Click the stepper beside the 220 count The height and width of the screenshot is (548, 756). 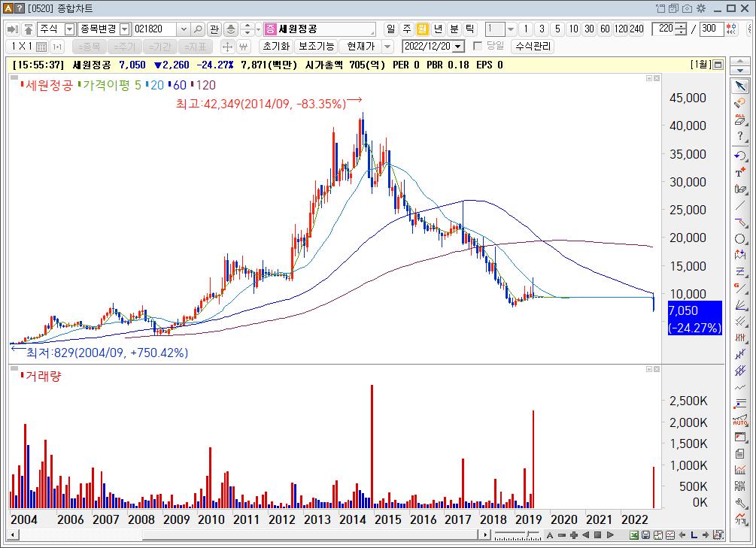pos(681,29)
